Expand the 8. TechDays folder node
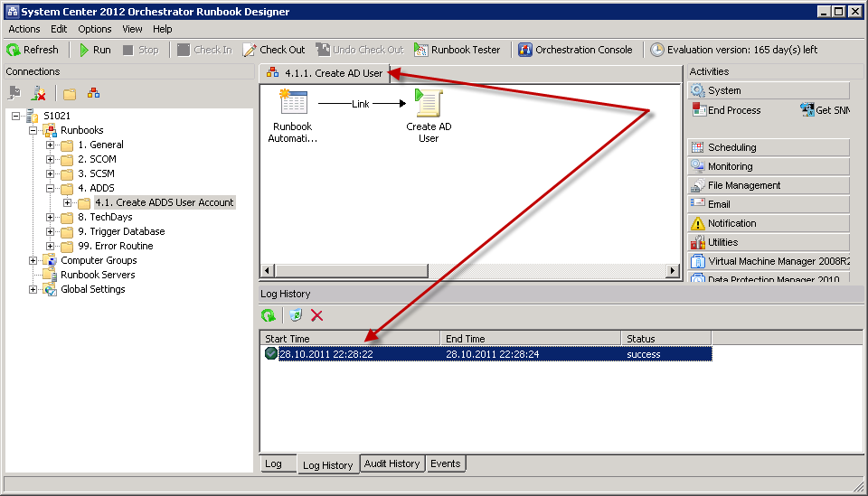Screen dimensions: 868x496 (x=51, y=217)
